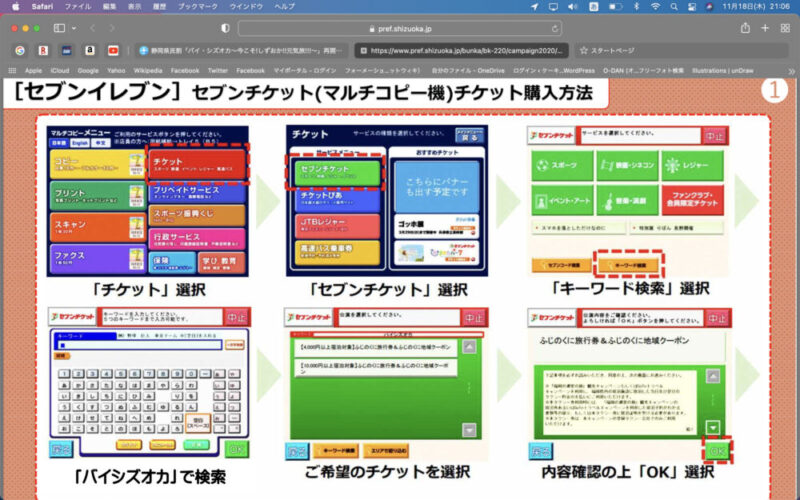Click the 「セブンチケット」選択 caption

387,289
